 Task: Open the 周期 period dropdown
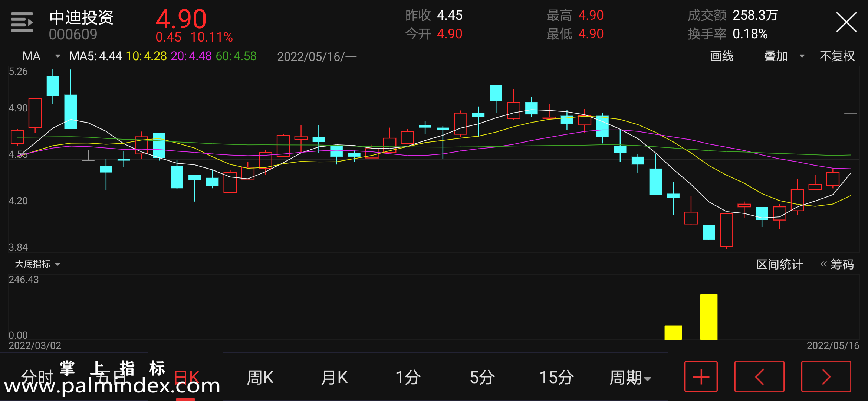pyautogui.click(x=630, y=378)
